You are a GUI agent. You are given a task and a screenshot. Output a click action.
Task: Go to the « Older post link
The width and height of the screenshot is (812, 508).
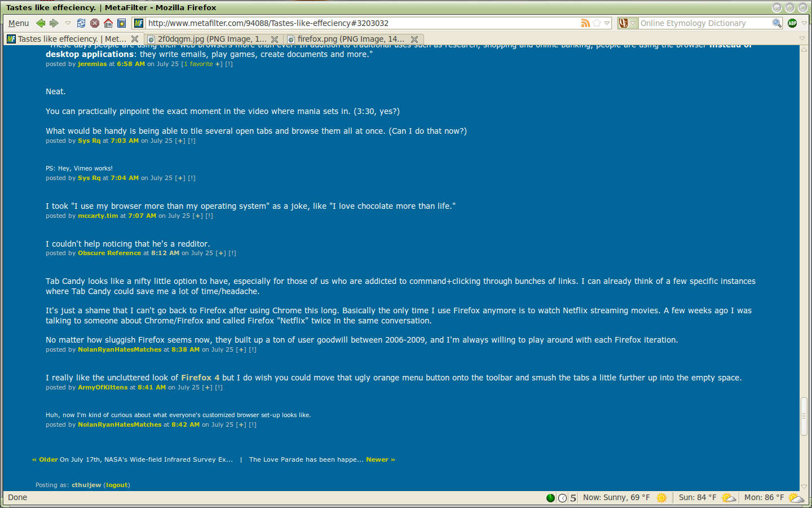click(45, 460)
